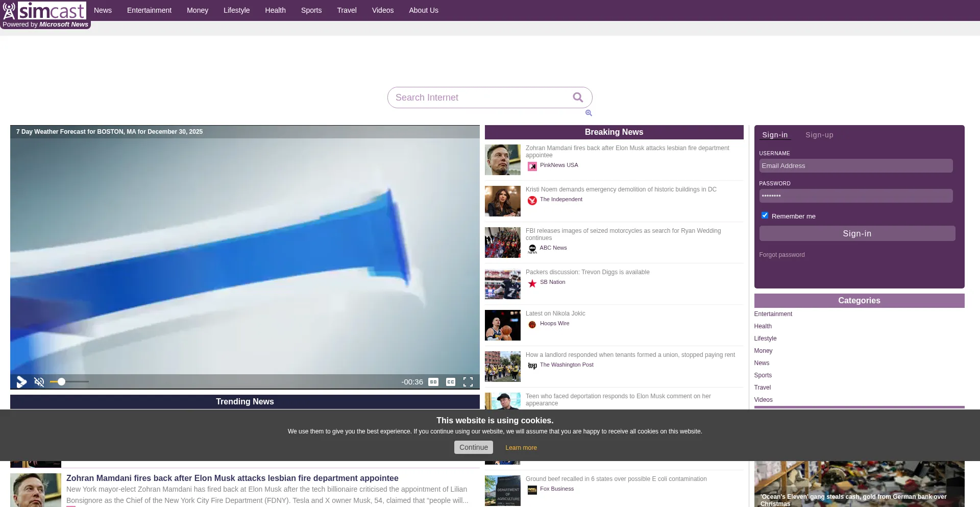Viewport: 980px width, 507px height.
Task: Open ground beef recall headline
Action: tap(616, 479)
